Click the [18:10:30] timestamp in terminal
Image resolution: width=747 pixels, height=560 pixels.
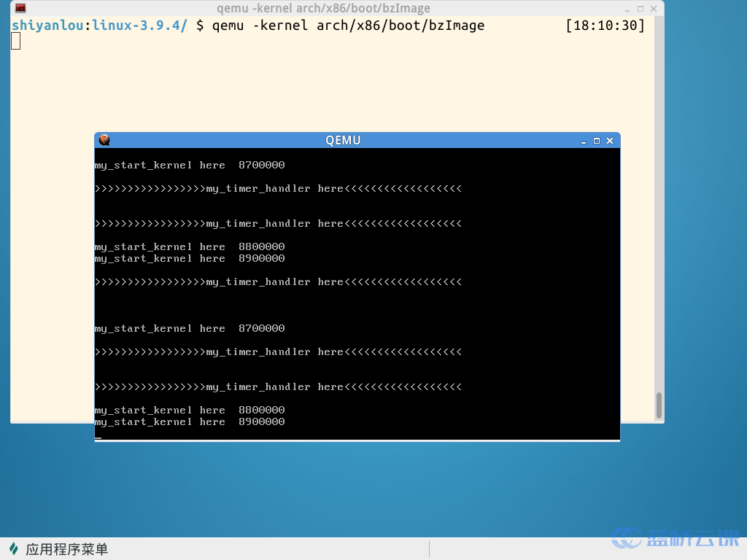tap(605, 26)
